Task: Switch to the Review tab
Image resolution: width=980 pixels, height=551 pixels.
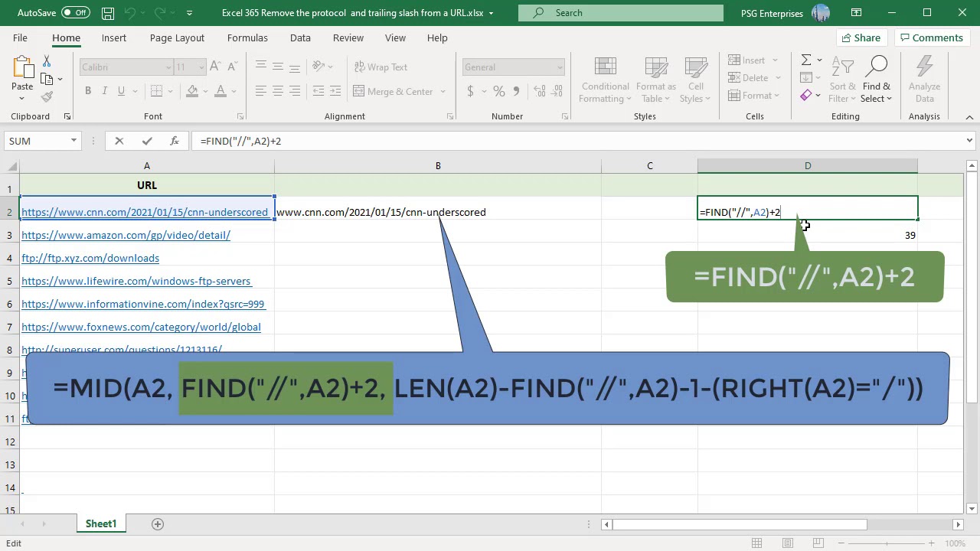Action: [348, 37]
